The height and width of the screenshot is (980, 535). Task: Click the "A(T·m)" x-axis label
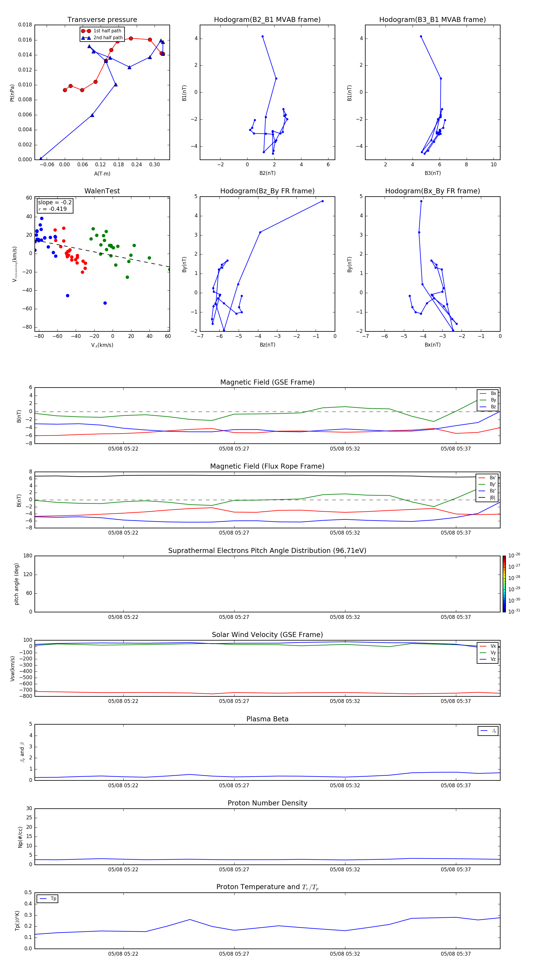(x=102, y=173)
